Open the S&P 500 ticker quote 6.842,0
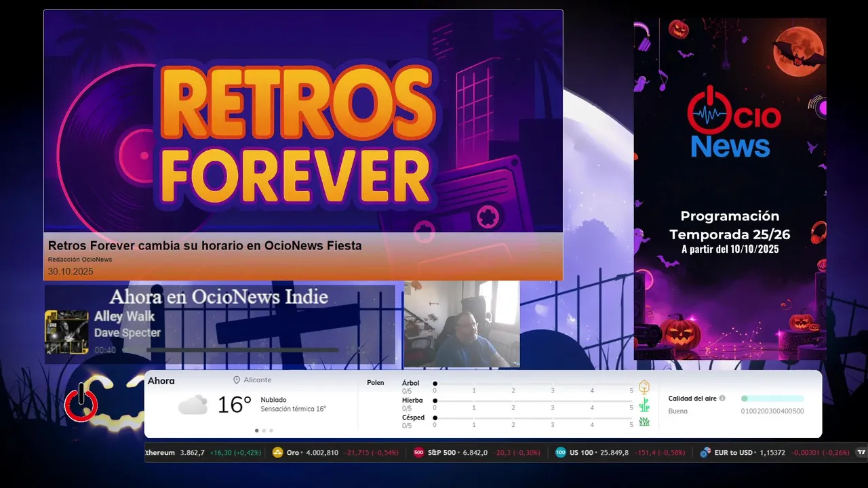Image resolution: width=868 pixels, height=488 pixels. 475,453
